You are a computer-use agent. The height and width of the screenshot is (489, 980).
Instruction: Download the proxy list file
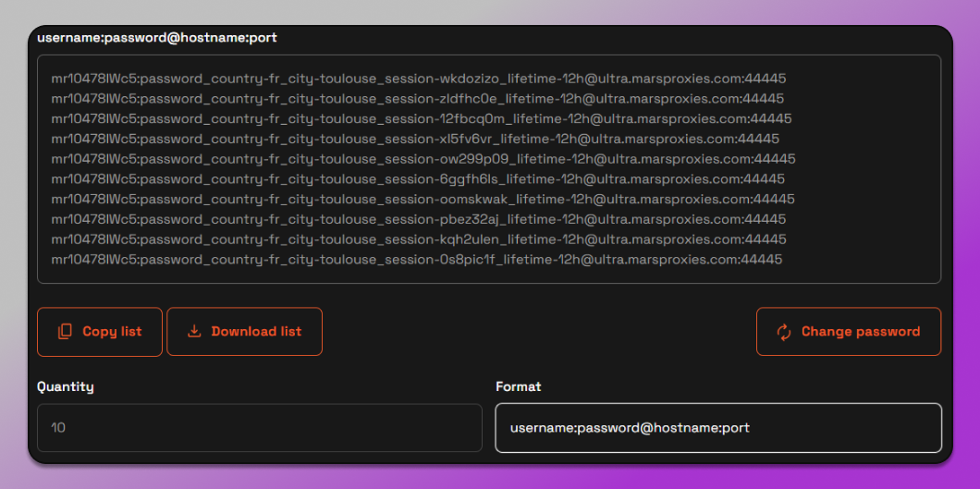(244, 332)
